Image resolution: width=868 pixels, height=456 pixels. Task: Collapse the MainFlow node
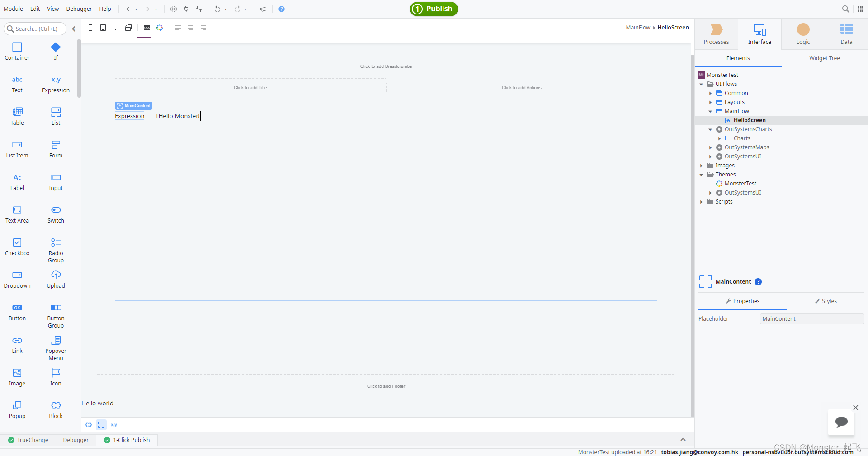point(710,111)
